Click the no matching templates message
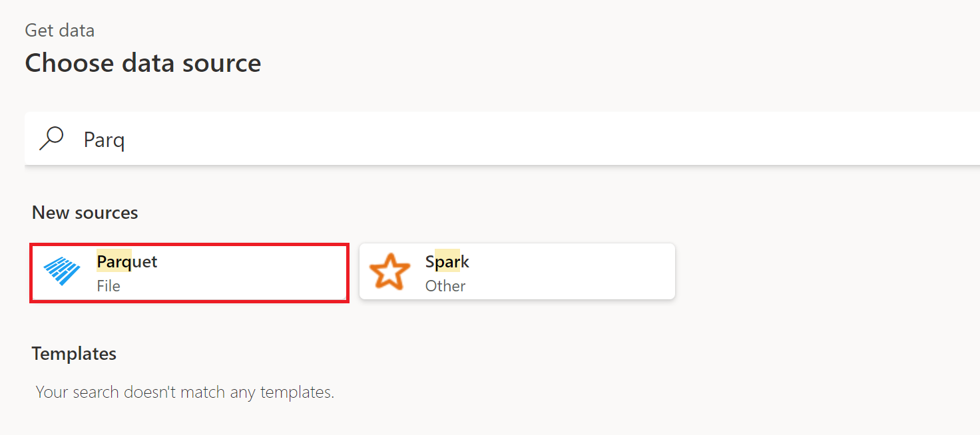 185,392
